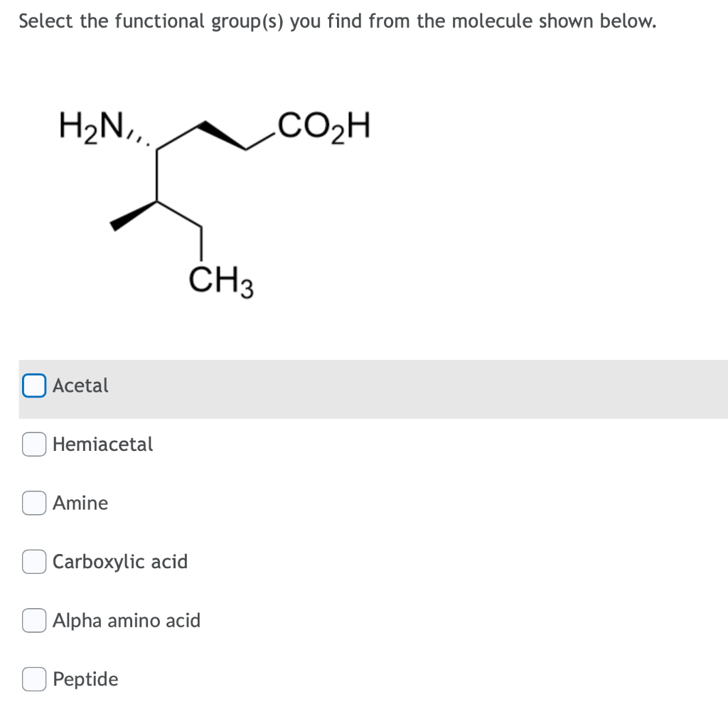This screenshot has width=728, height=719.
Task: Click the Acetal label text
Action: (80, 385)
